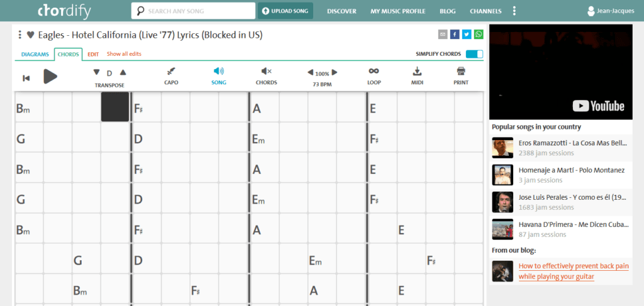This screenshot has width=644, height=306.
Task: Switch to the Diagrams tab
Action: (35, 54)
